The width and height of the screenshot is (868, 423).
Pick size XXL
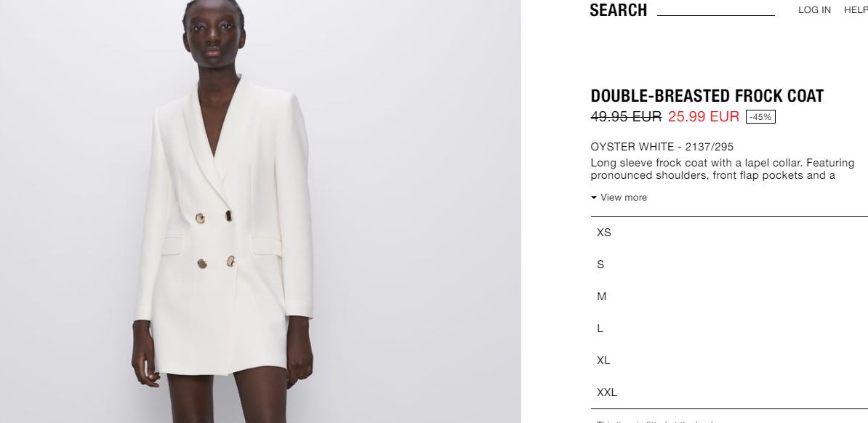click(x=729, y=392)
